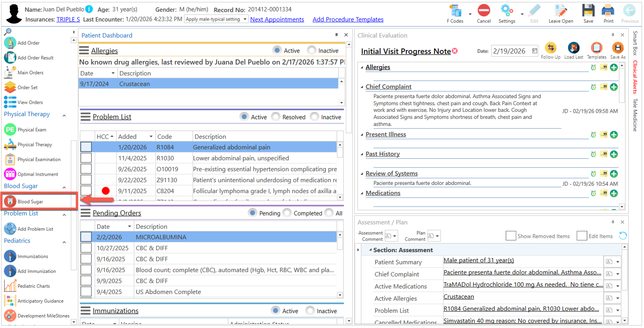Open the Tele Medicine side tab
The height and width of the screenshot is (328, 644).
[635, 115]
